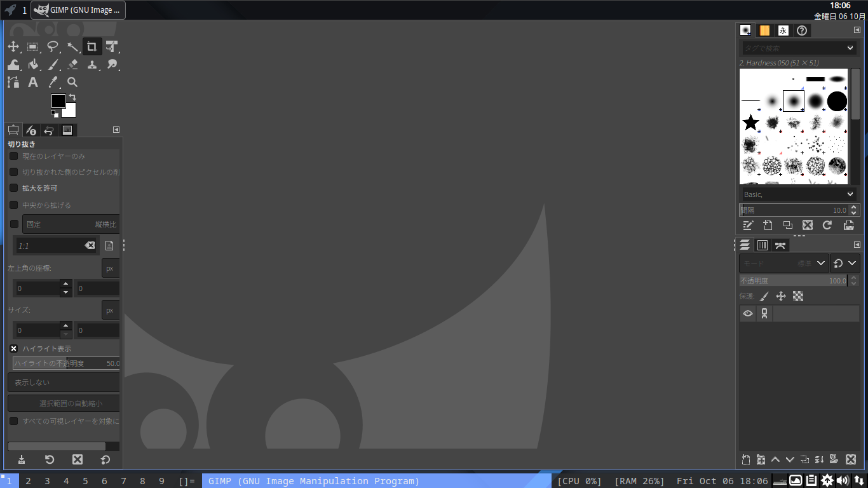The width and height of the screenshot is (868, 488).
Task: Click the white background color swatch
Action: 71,112
